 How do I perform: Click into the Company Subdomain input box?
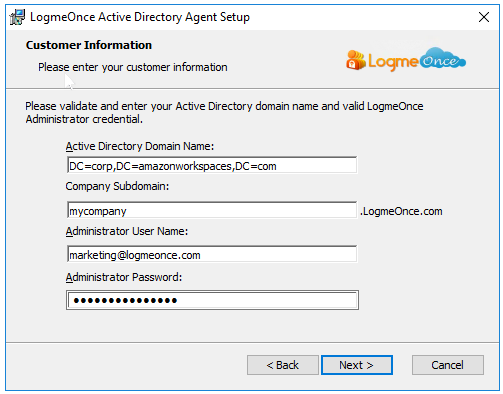tap(212, 210)
